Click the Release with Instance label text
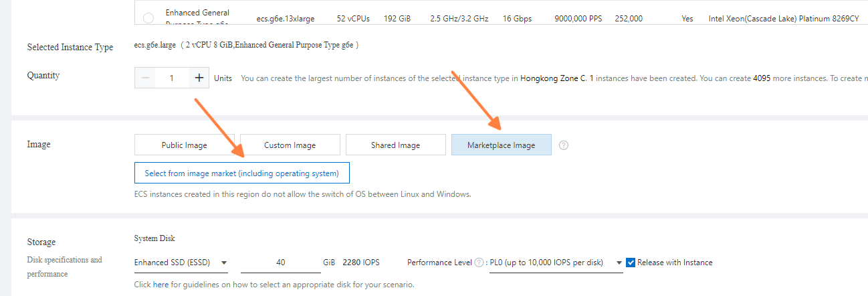This screenshot has width=868, height=296. tap(675, 263)
